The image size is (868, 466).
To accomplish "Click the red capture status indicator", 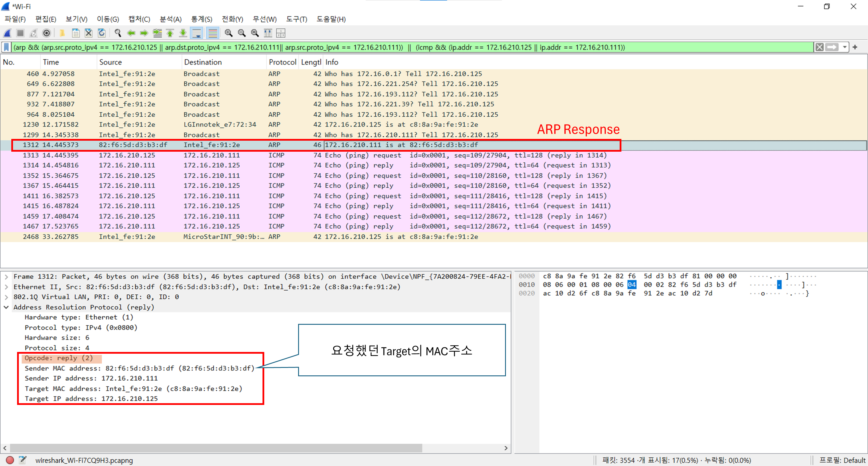I will click(x=10, y=460).
